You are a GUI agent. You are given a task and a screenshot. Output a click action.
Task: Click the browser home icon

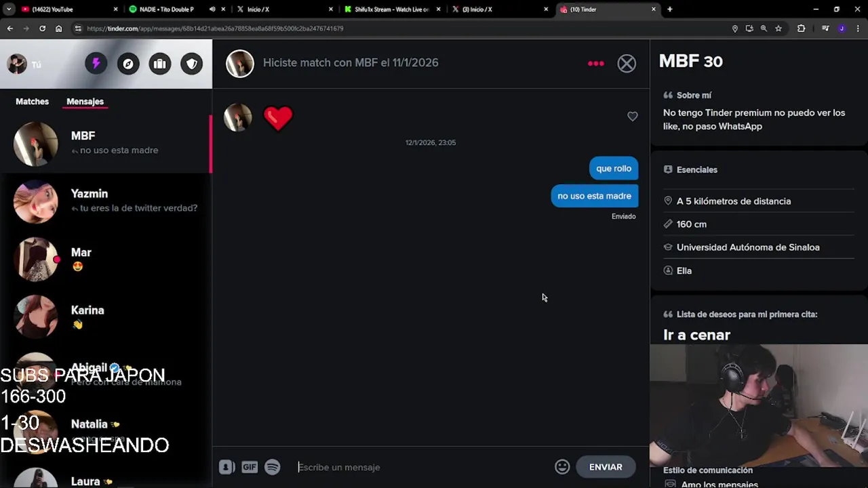[58, 28]
